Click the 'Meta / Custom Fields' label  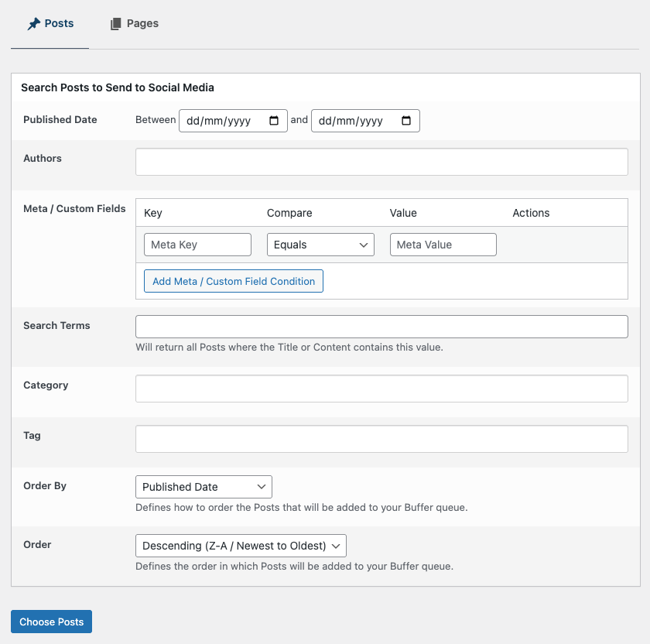[x=74, y=208]
